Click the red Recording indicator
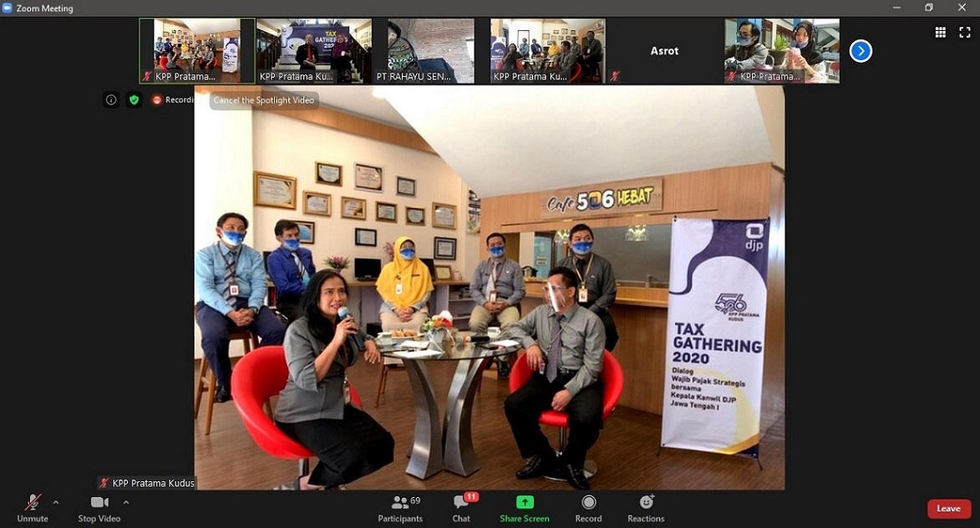Image resolution: width=980 pixels, height=528 pixels. point(173,100)
